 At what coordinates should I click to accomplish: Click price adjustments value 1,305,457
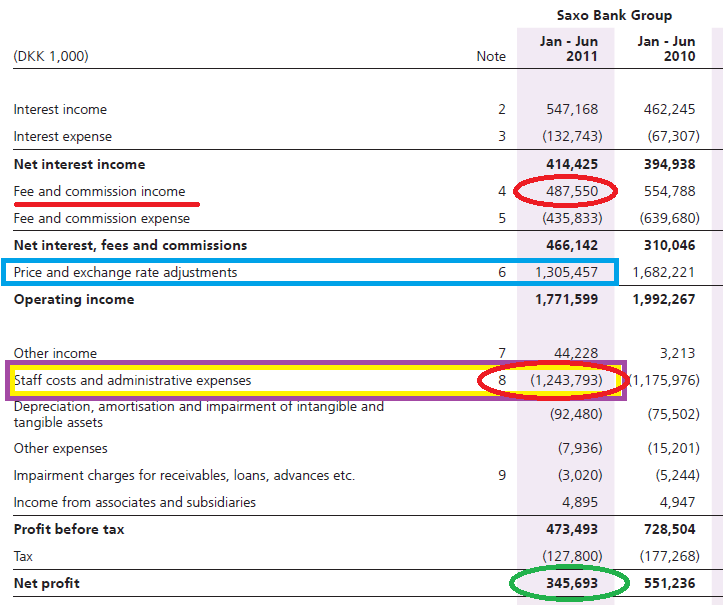click(567, 273)
